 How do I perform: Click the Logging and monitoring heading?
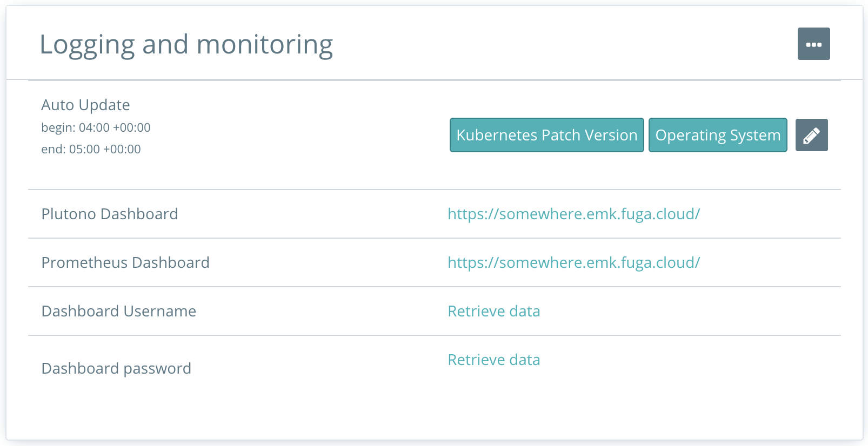(186, 45)
